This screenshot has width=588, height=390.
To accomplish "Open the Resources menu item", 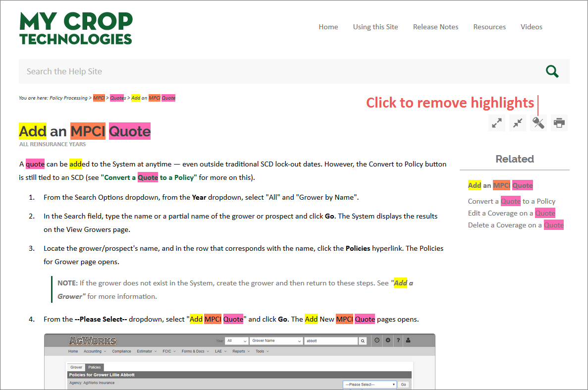I will point(489,27).
